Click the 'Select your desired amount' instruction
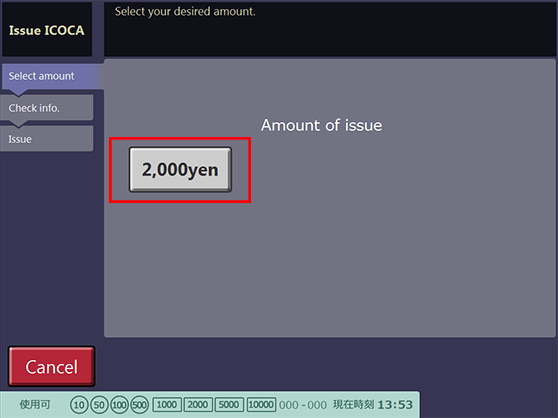This screenshot has height=418, width=558. click(x=185, y=11)
